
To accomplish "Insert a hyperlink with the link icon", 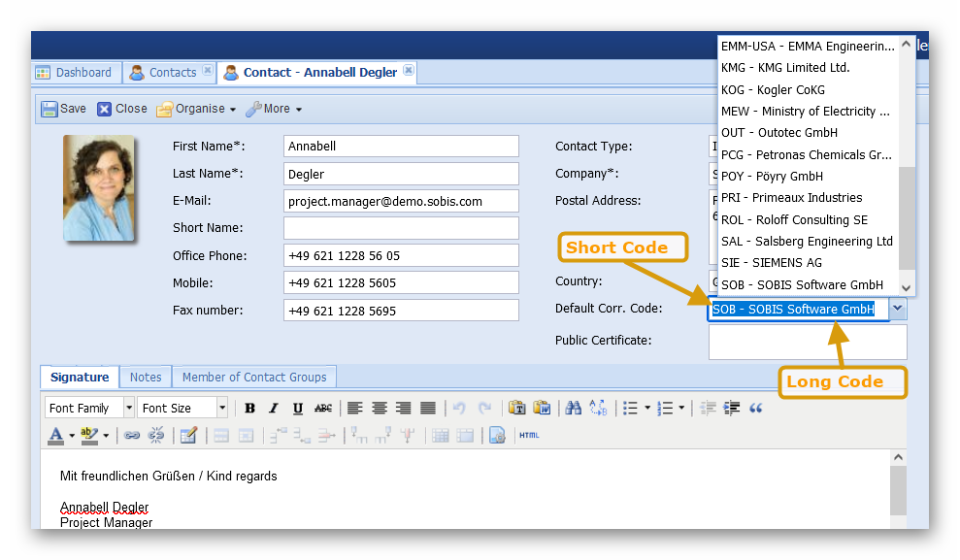I will tap(132, 436).
